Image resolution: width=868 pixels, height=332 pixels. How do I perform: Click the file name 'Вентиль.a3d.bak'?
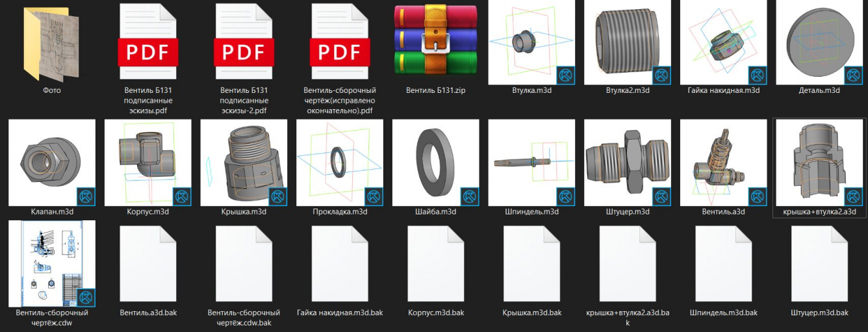coord(148,313)
